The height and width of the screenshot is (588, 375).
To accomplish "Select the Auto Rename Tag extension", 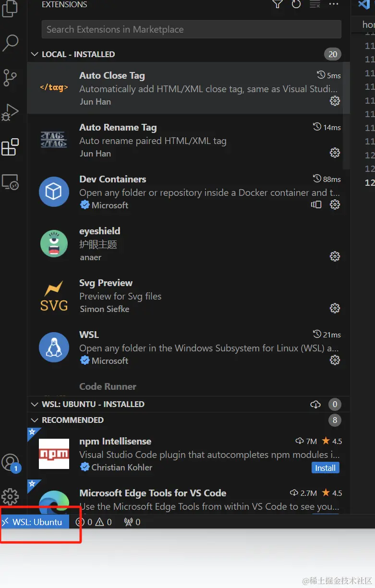I will pyautogui.click(x=188, y=140).
